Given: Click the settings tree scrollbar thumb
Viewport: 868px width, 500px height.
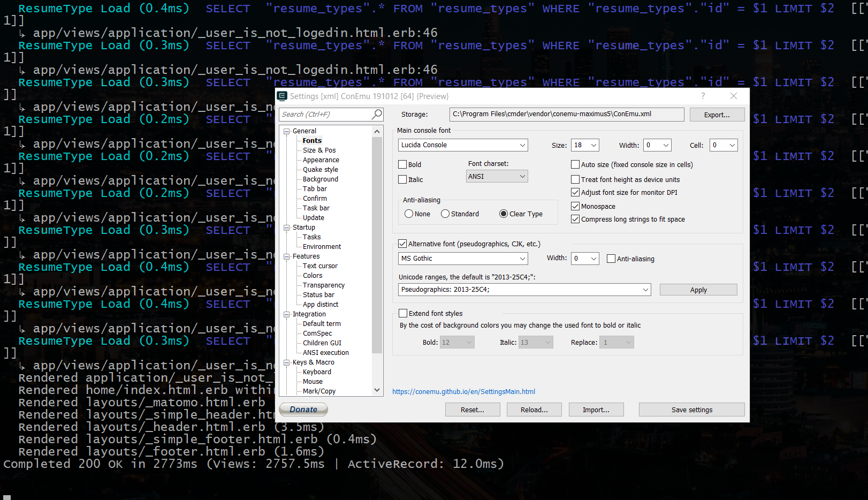Looking at the screenshot, I should tap(377, 245).
